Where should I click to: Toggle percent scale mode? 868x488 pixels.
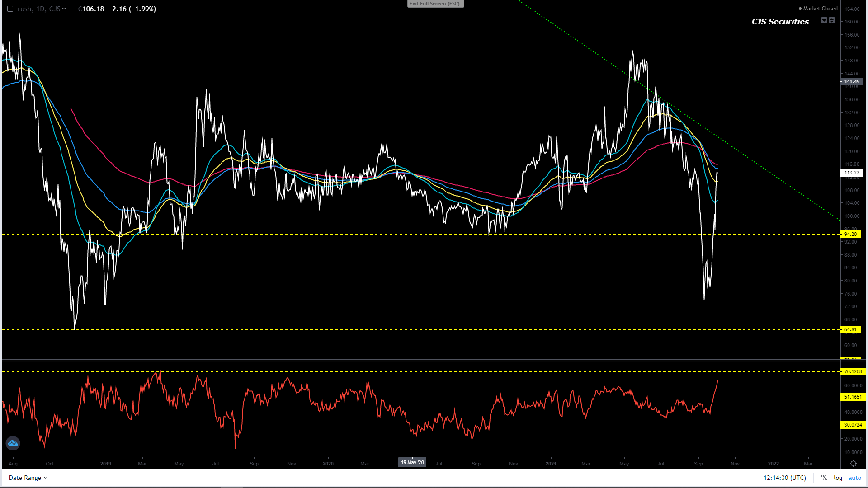pos(824,478)
